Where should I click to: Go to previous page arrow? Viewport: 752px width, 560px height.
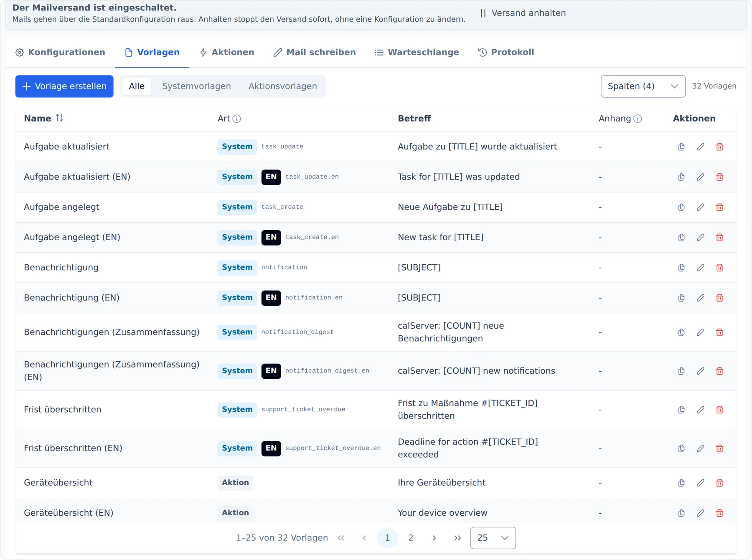364,538
